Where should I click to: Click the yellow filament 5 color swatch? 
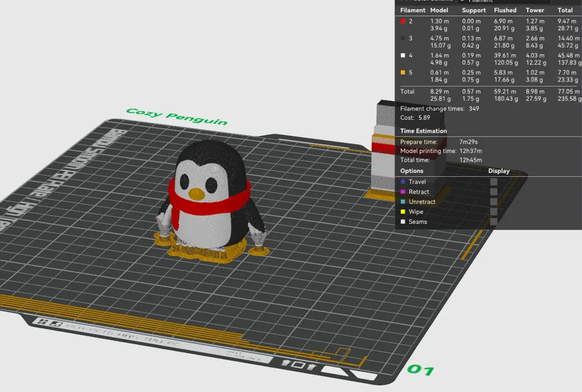tap(403, 72)
